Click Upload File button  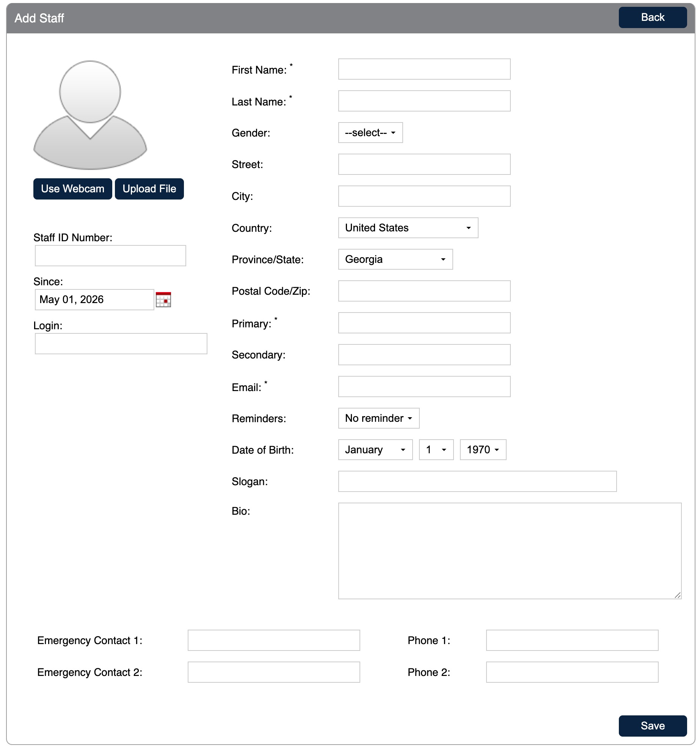coord(149,189)
